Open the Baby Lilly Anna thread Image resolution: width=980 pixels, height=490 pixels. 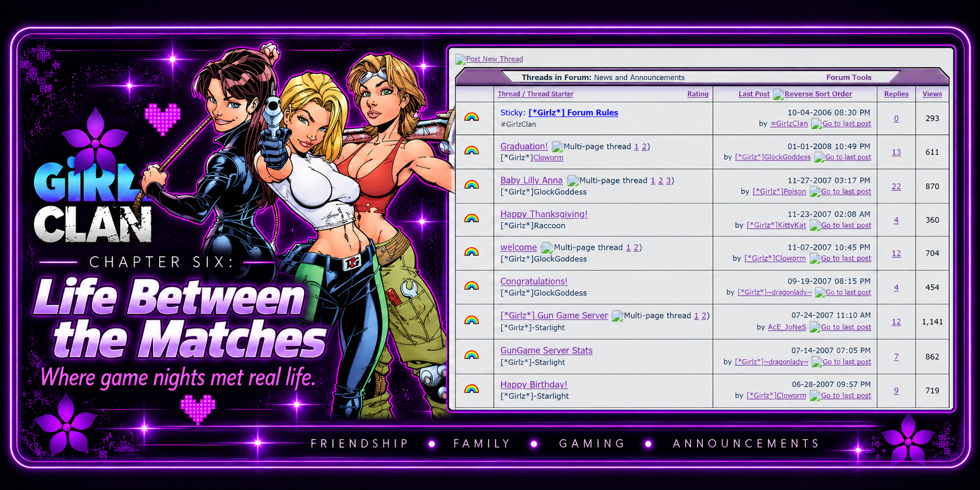click(x=531, y=181)
